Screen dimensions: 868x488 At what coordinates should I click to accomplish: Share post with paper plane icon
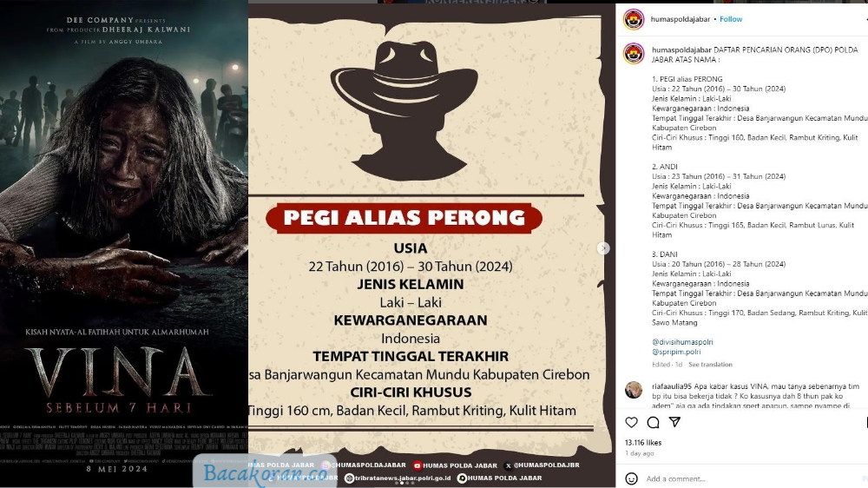674,422
